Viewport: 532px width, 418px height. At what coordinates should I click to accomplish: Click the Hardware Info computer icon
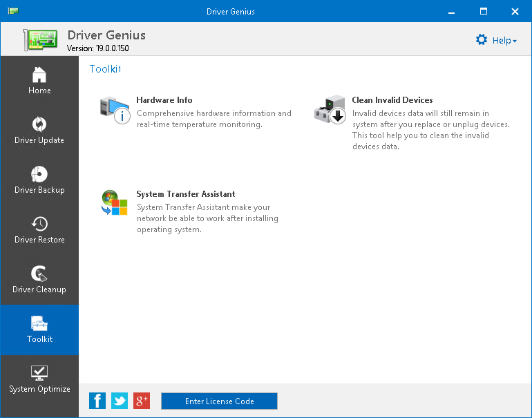coord(115,111)
